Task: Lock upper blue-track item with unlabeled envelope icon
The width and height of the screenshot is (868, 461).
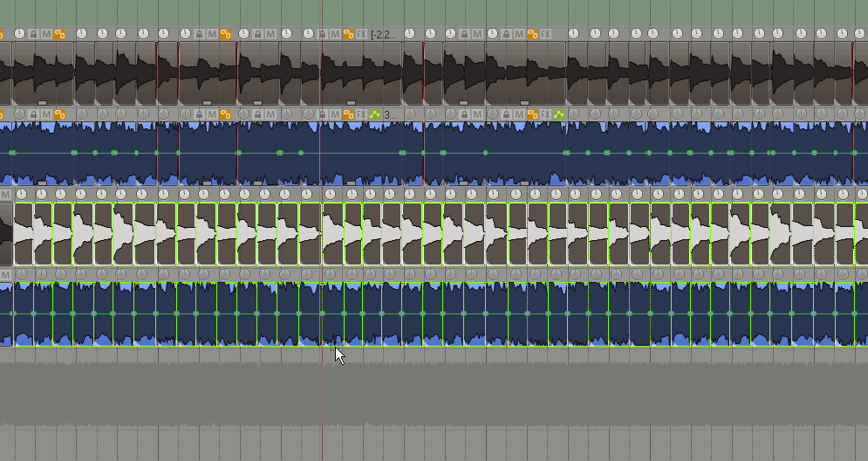Action: pos(506,114)
